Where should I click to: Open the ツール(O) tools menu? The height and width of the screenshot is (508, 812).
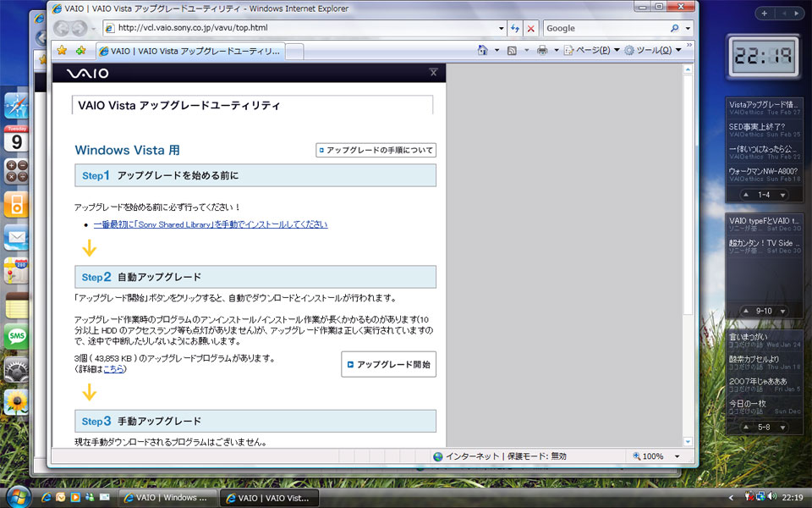(652, 50)
